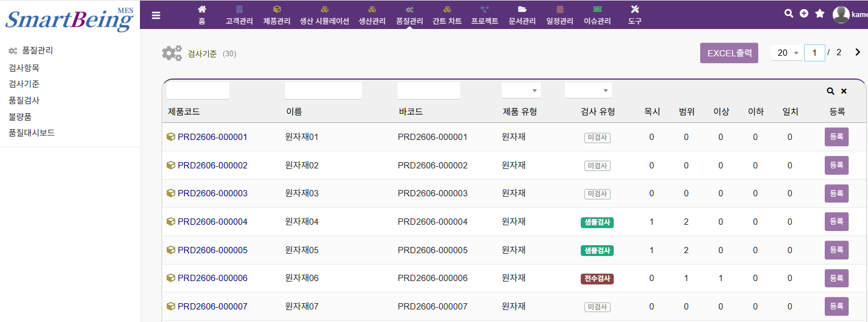Screen dimensions: 868x322
Task: Click the 프로젝트 navigation icon
Action: point(485,10)
